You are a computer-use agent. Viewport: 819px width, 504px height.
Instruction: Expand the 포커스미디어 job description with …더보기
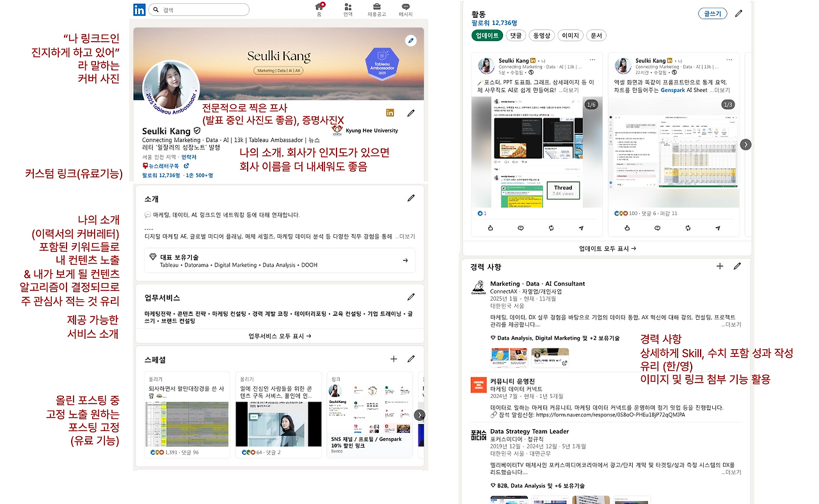pos(731,473)
